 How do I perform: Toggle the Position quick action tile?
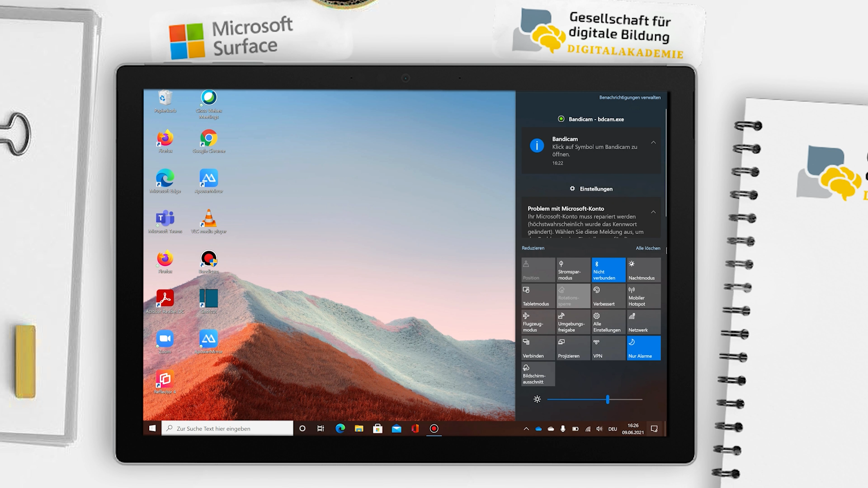coord(538,270)
